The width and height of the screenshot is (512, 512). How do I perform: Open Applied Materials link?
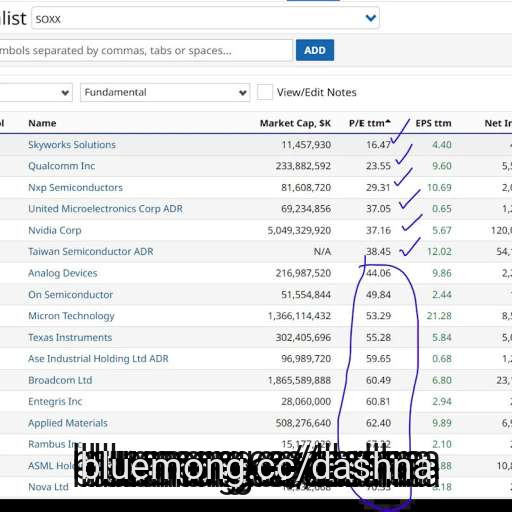pyautogui.click(x=68, y=423)
